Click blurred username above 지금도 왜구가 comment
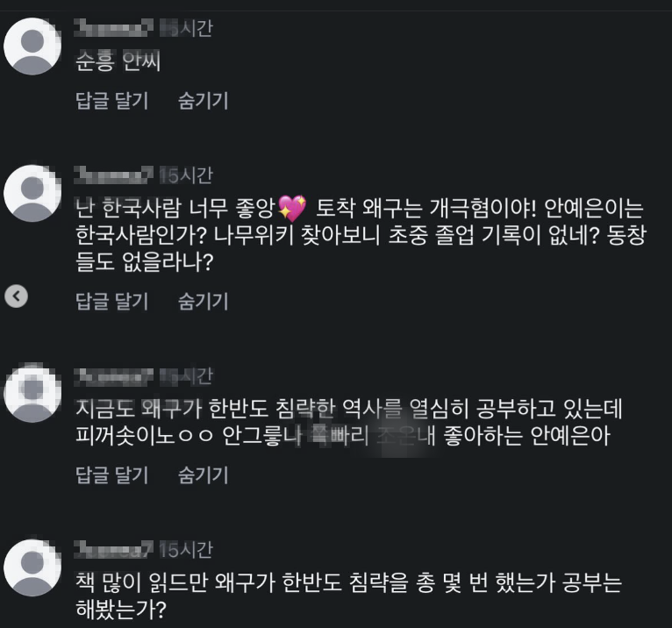The width and height of the screenshot is (672, 628). [113, 376]
